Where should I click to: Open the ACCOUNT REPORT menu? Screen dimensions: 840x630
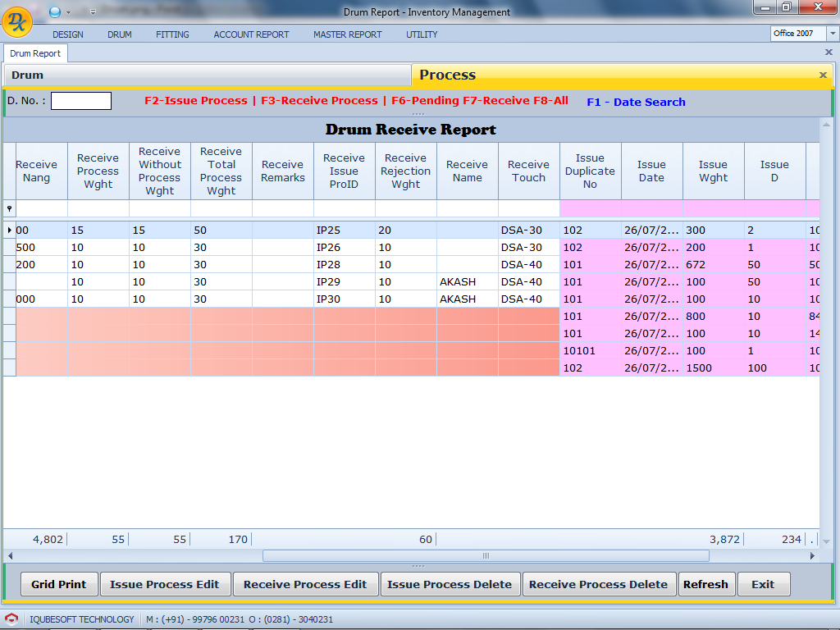click(x=251, y=34)
